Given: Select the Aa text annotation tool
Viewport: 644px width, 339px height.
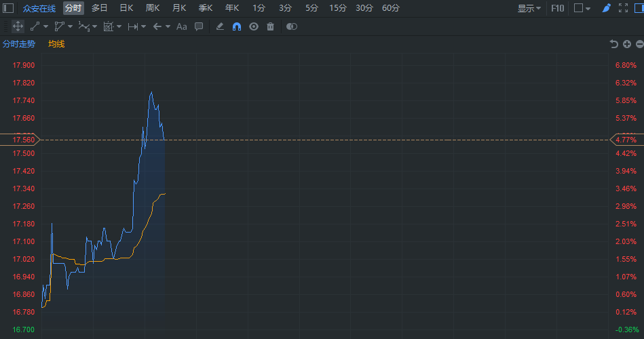Looking at the screenshot, I should (182, 26).
